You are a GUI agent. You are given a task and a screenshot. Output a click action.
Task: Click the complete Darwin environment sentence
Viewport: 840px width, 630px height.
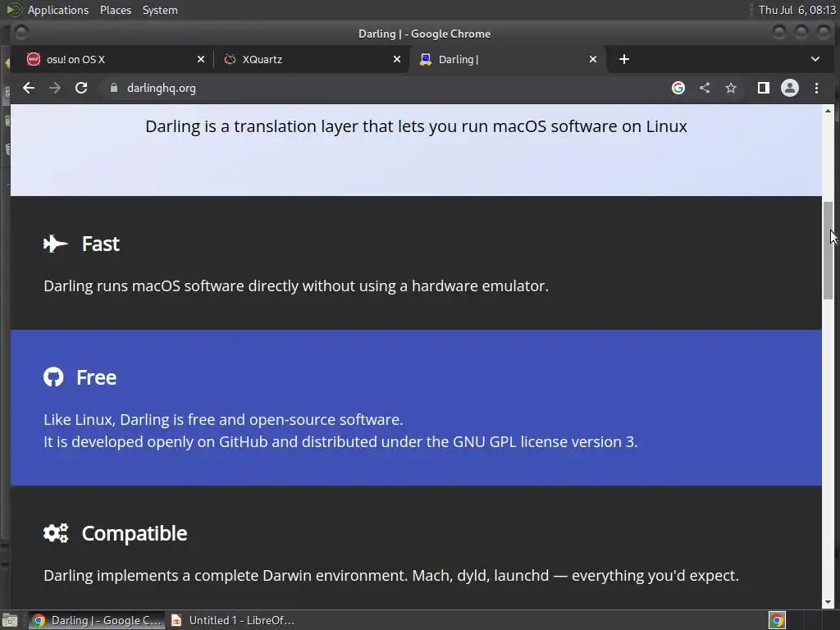tap(391, 575)
